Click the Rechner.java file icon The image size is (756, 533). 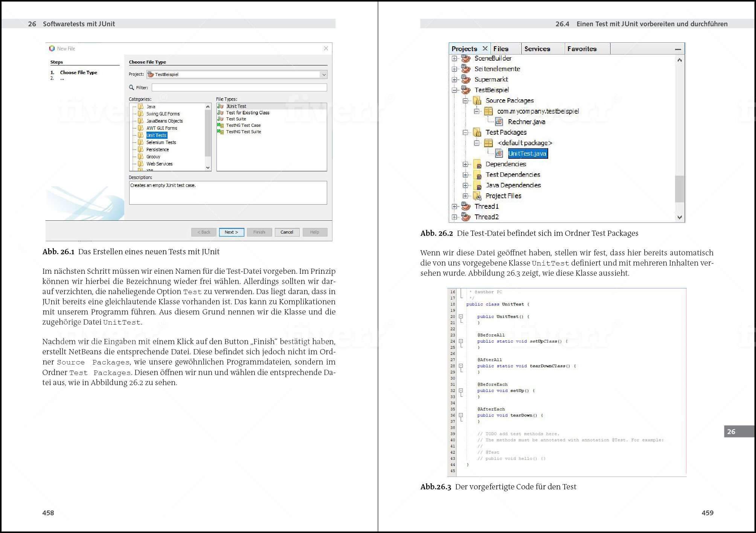pos(499,121)
